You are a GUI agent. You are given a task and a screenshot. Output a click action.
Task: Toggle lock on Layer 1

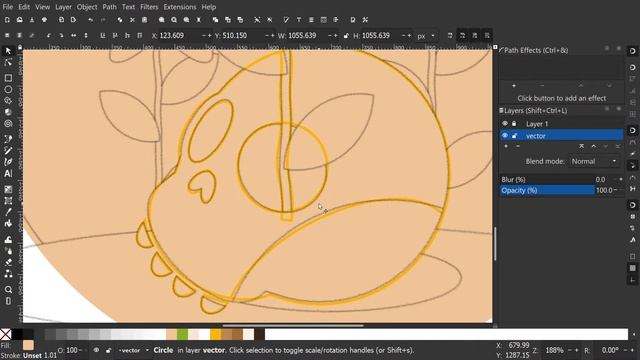[x=514, y=123]
